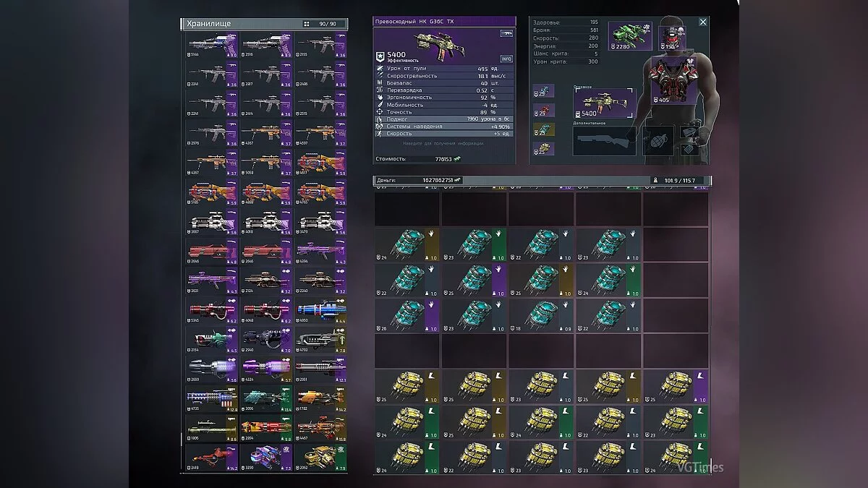Click the weapon type icon above INFO

coord(506,33)
